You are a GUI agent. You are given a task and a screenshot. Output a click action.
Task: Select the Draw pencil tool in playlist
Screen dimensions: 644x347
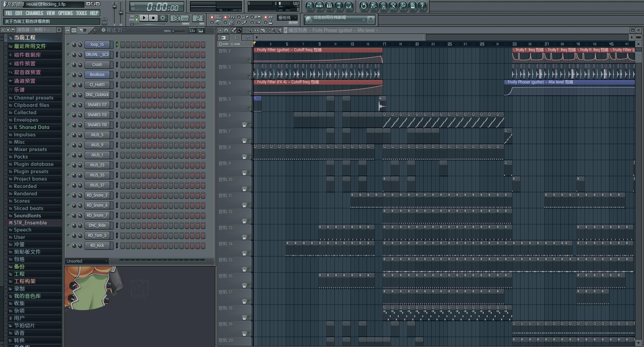(234, 30)
